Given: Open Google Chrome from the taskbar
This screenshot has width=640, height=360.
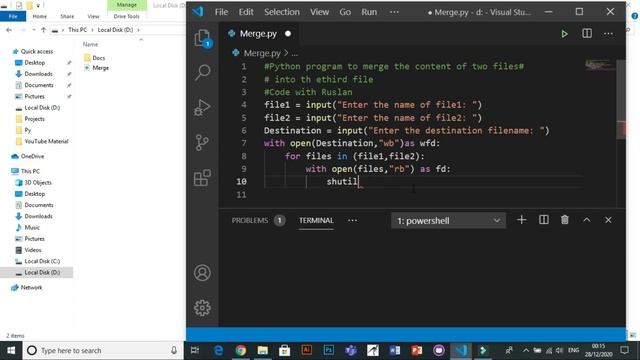Looking at the screenshot, I should (x=240, y=351).
